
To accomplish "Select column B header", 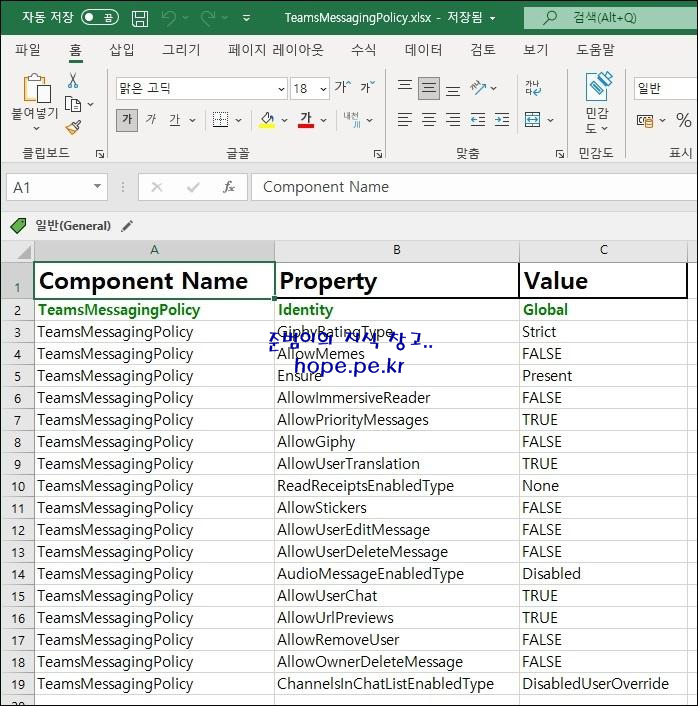I will [x=397, y=250].
